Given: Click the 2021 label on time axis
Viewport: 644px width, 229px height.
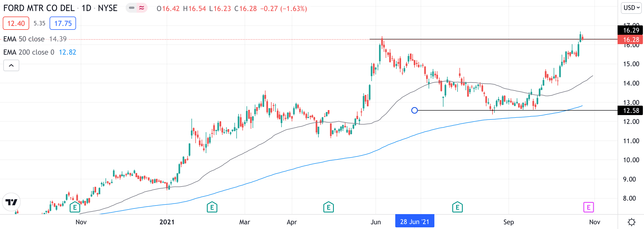Looking at the screenshot, I should [167, 222].
